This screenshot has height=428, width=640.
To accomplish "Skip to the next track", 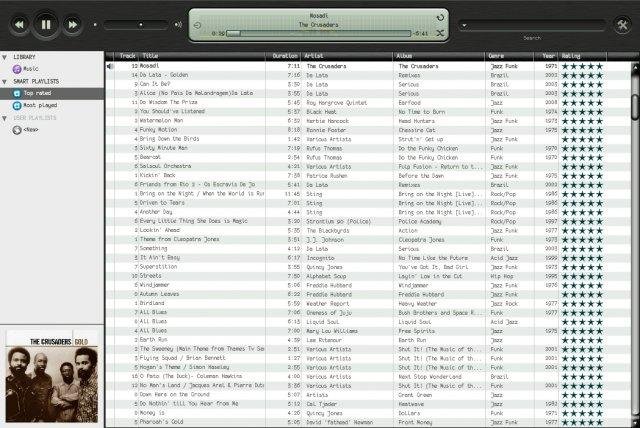I will click(x=74, y=22).
